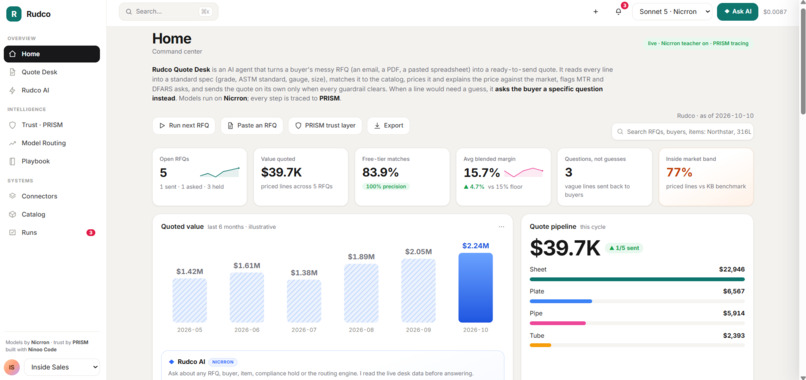
Task: Open the Free-tier matches card
Action: (x=402, y=177)
